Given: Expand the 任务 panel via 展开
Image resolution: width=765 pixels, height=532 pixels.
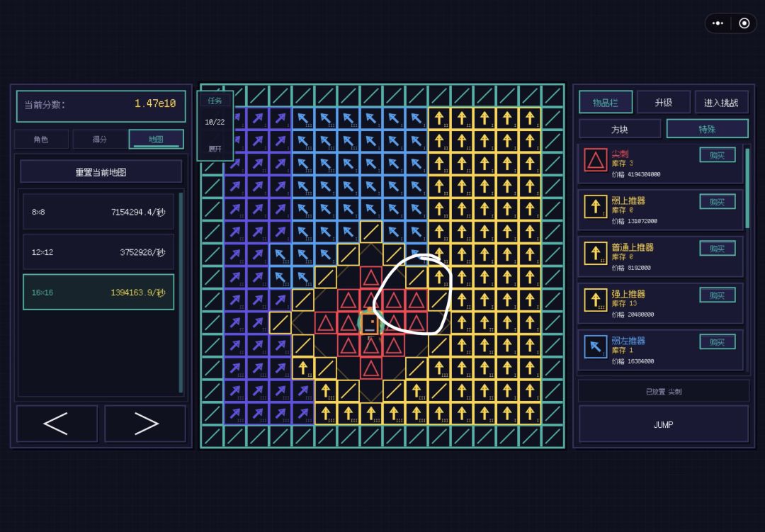Looking at the screenshot, I should pyautogui.click(x=215, y=148).
